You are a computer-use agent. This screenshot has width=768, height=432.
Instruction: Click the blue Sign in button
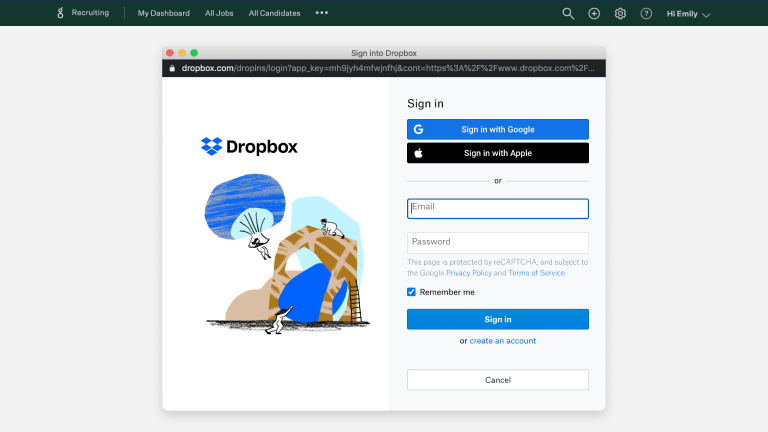tap(497, 319)
